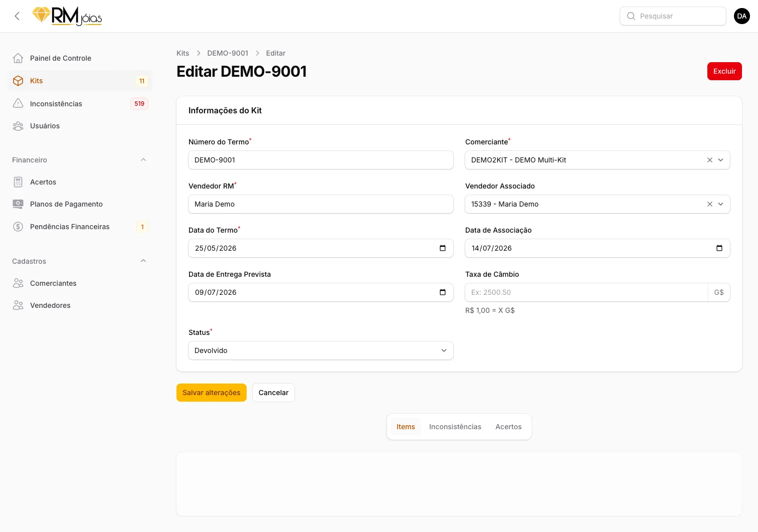
Task: Click the back arrow icon beside logo
Action: 17,16
